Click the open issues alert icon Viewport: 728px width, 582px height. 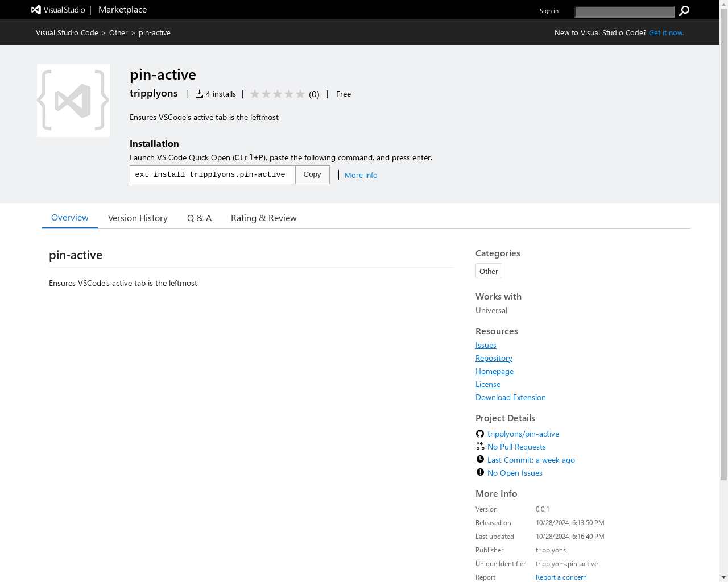pos(480,472)
